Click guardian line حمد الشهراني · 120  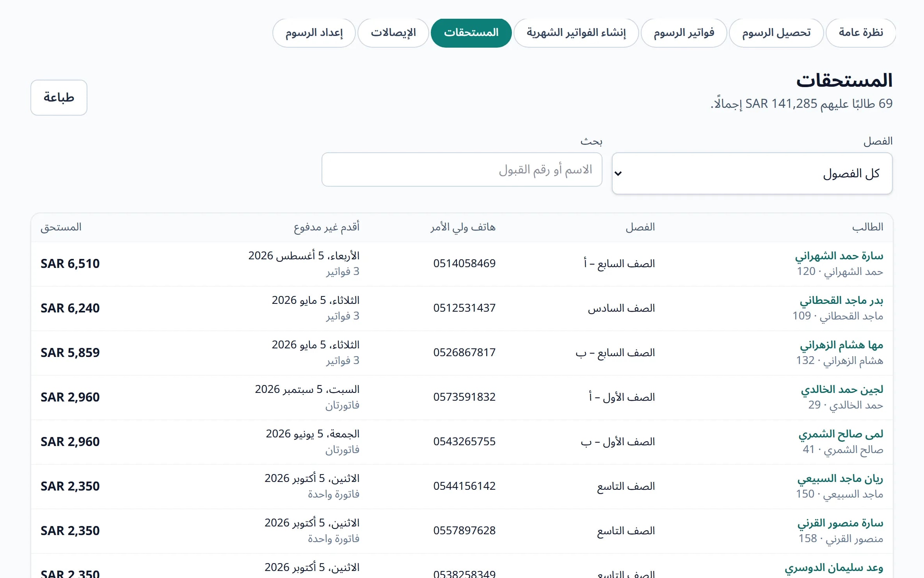coord(840,271)
